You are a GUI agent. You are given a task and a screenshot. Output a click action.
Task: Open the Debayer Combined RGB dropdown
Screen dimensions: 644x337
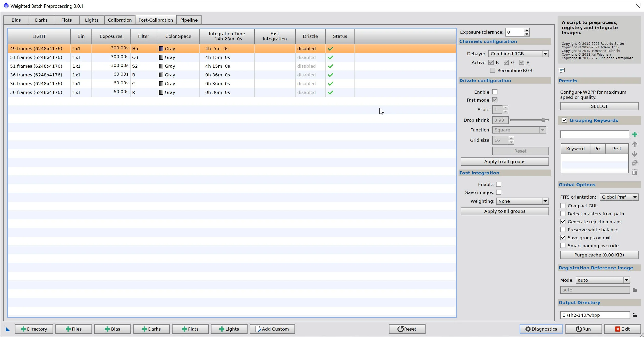point(518,54)
